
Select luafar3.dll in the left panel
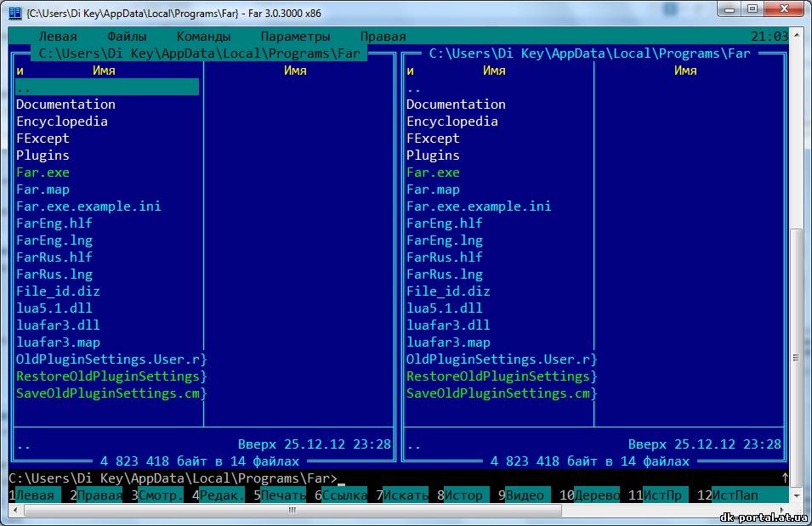pyautogui.click(x=58, y=325)
